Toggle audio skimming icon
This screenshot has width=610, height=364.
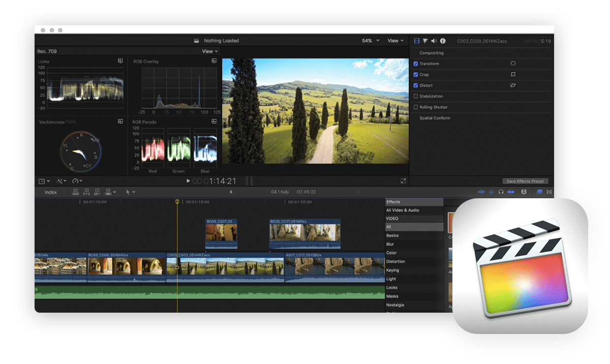pyautogui.click(x=492, y=192)
